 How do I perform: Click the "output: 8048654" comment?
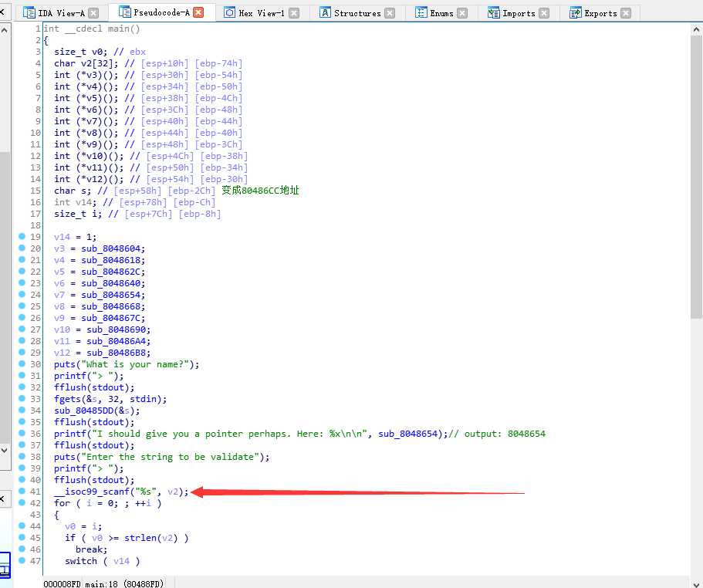497,434
